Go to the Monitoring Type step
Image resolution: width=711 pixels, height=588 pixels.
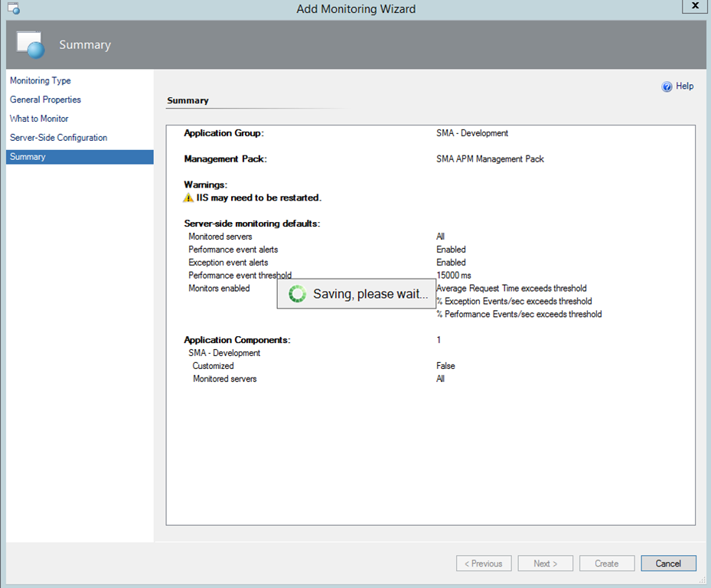click(x=41, y=80)
